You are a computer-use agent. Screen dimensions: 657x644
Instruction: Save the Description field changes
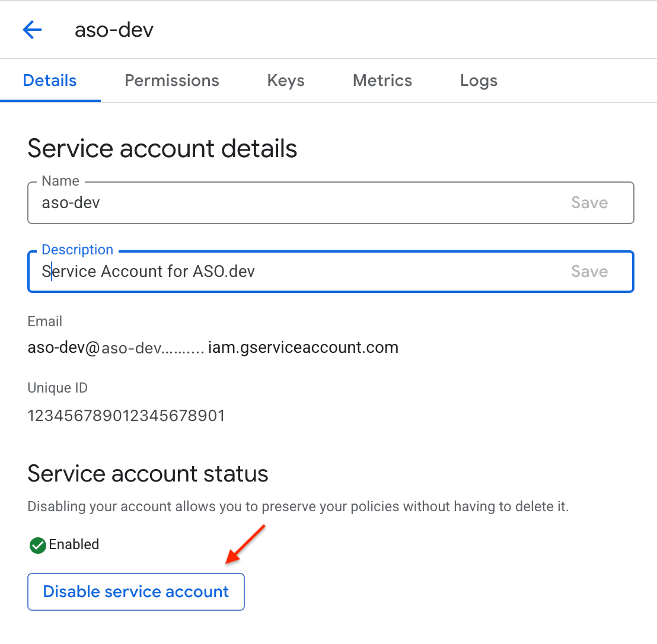point(589,271)
